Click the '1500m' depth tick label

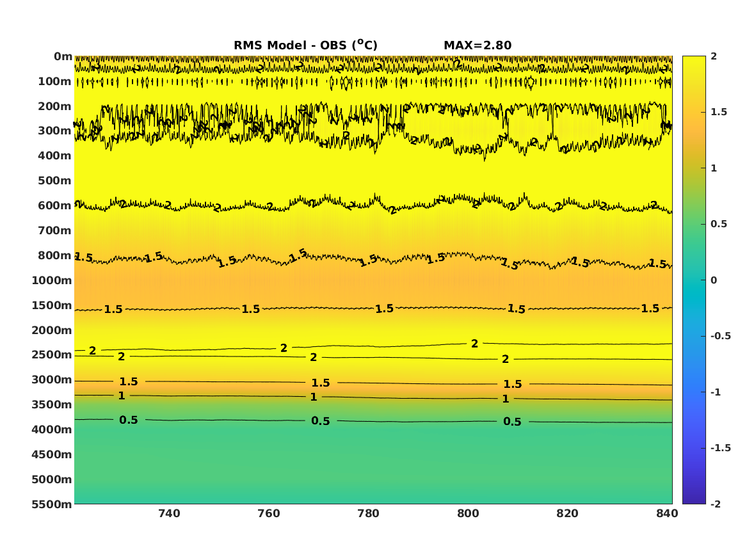click(52, 305)
